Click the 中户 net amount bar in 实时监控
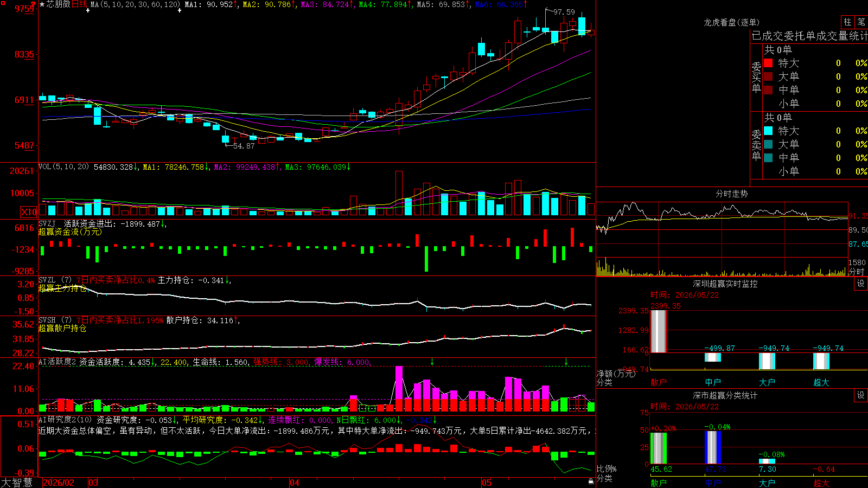This screenshot has height=488, width=868. point(713,357)
